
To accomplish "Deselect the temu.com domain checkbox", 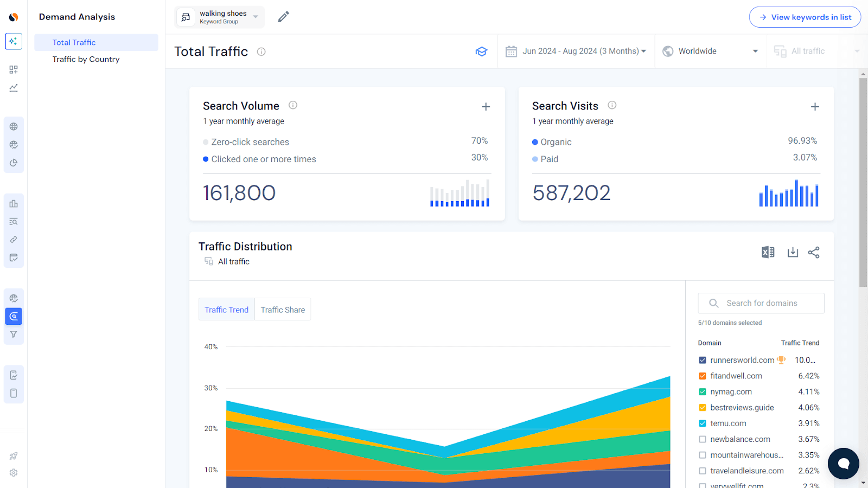I will (x=702, y=423).
